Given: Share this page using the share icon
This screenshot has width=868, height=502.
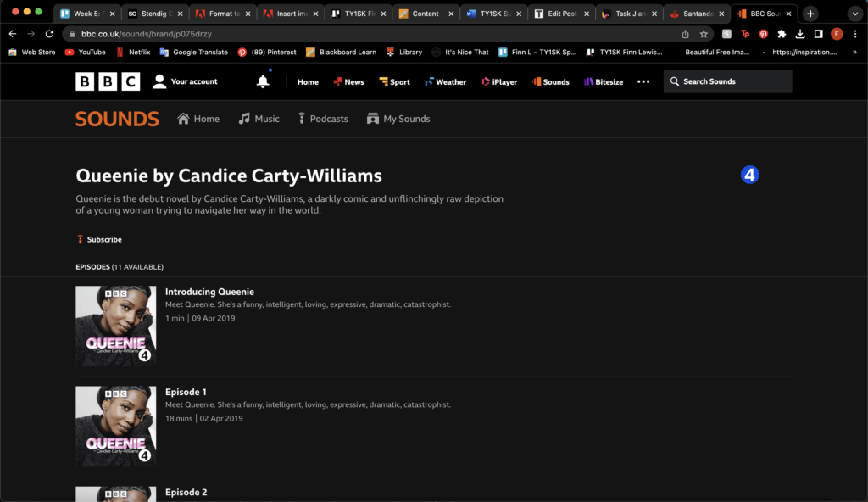Looking at the screenshot, I should click(x=685, y=34).
